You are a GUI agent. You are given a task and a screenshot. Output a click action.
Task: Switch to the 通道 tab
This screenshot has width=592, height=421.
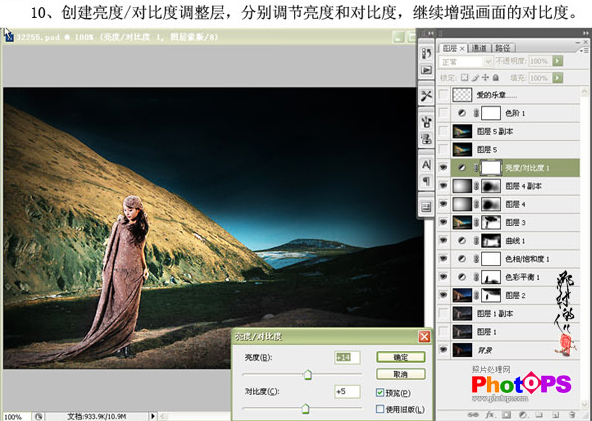[x=479, y=48]
